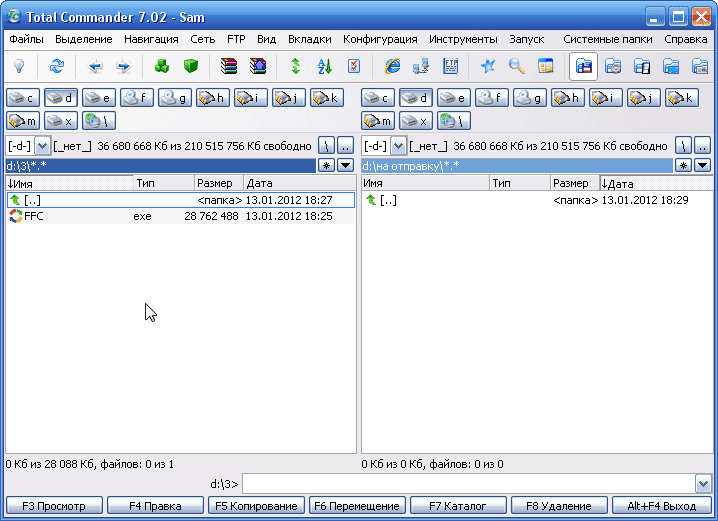
Task: Click the pressed panel-view icon
Action: click(583, 66)
